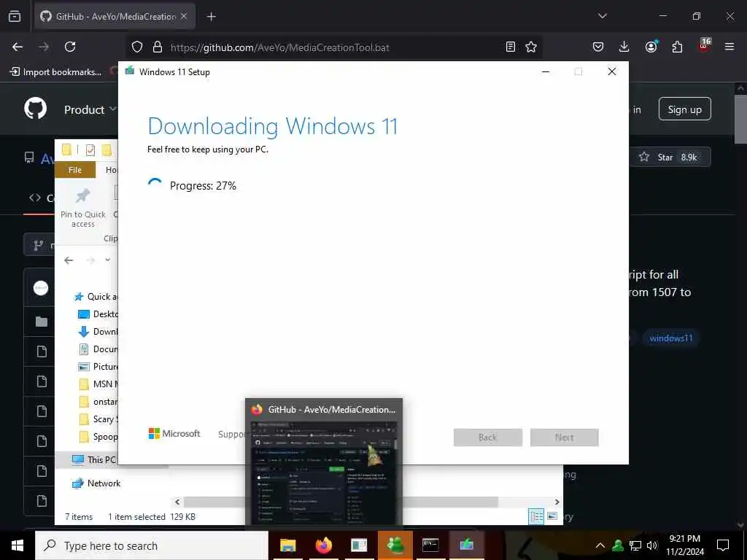Click the Next button in Setup

pos(564,437)
